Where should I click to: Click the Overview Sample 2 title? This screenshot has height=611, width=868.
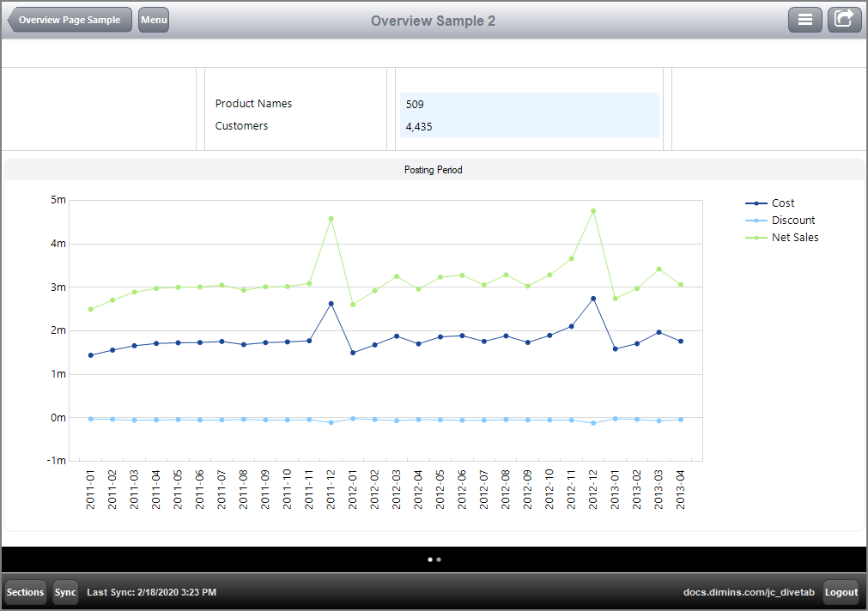tap(433, 21)
